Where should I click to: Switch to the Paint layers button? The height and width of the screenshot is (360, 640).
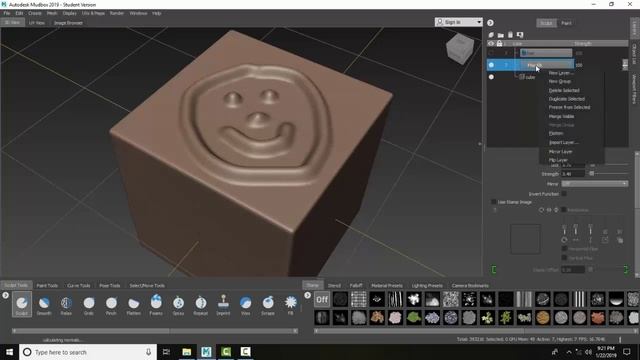pyautogui.click(x=566, y=23)
